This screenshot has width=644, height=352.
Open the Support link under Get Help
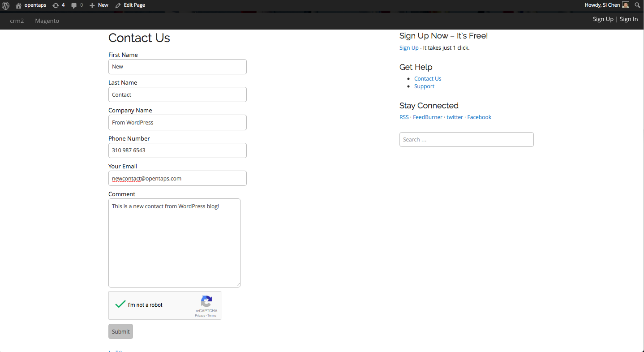coord(424,86)
